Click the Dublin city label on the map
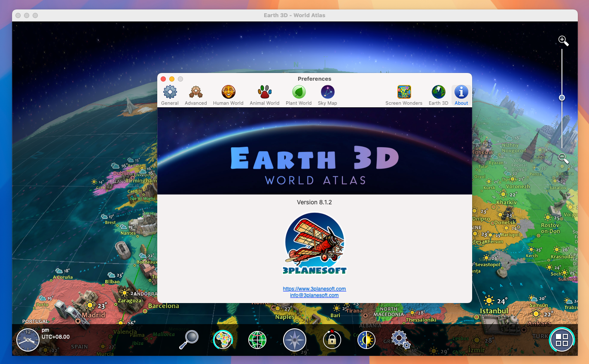 pyautogui.click(x=122, y=173)
